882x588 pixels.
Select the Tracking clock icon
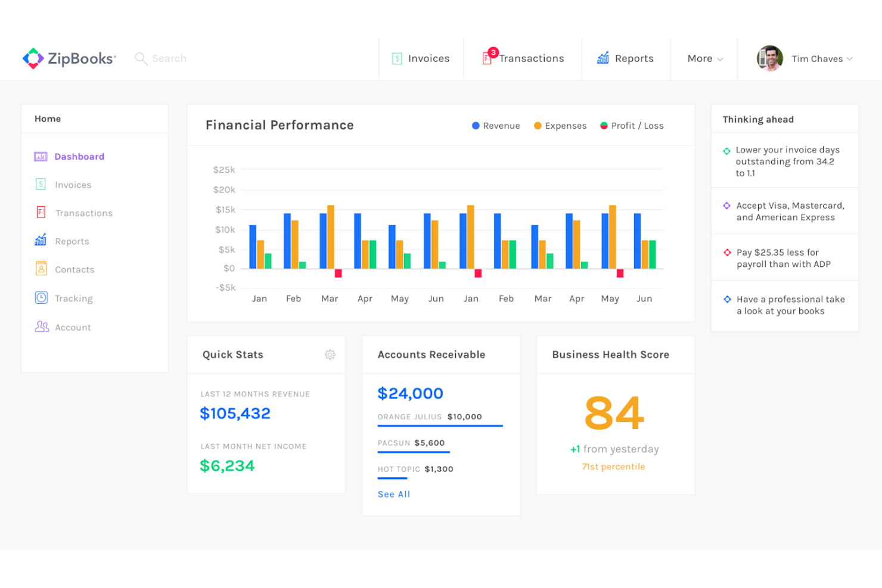coord(41,297)
